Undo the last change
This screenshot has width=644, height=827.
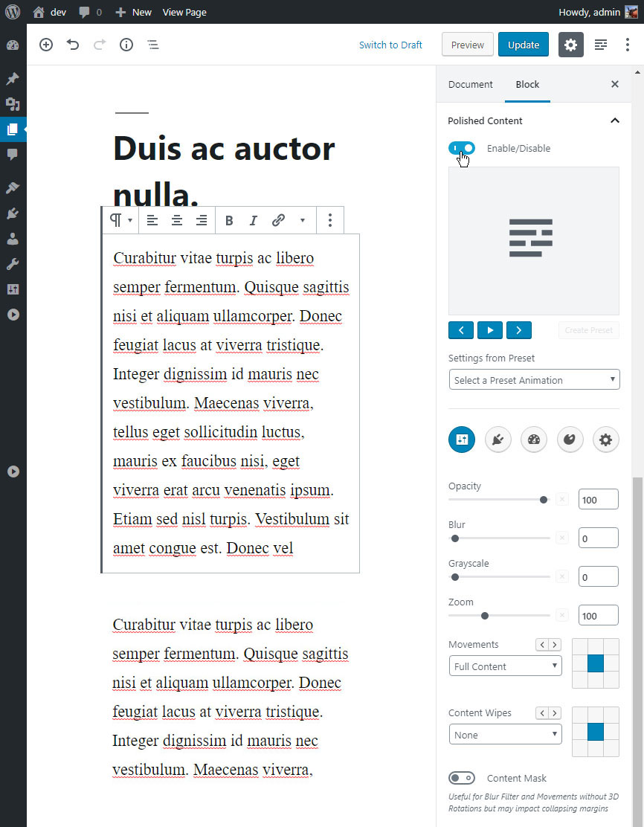(x=73, y=45)
